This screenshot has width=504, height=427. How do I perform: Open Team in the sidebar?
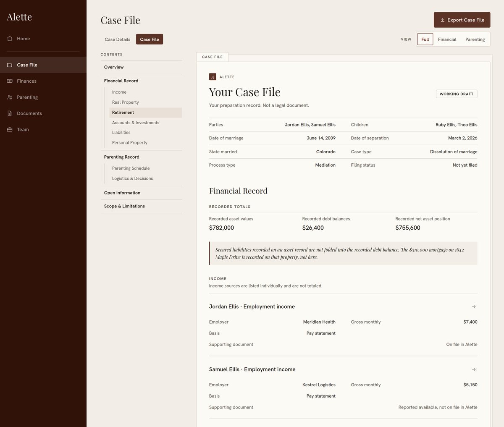(x=43, y=130)
